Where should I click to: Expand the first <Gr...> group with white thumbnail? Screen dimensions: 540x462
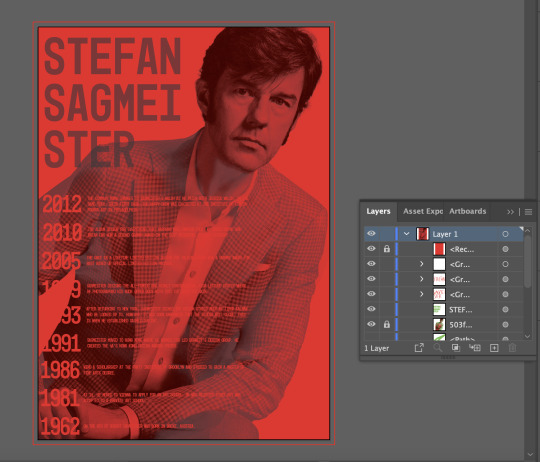pyautogui.click(x=422, y=264)
